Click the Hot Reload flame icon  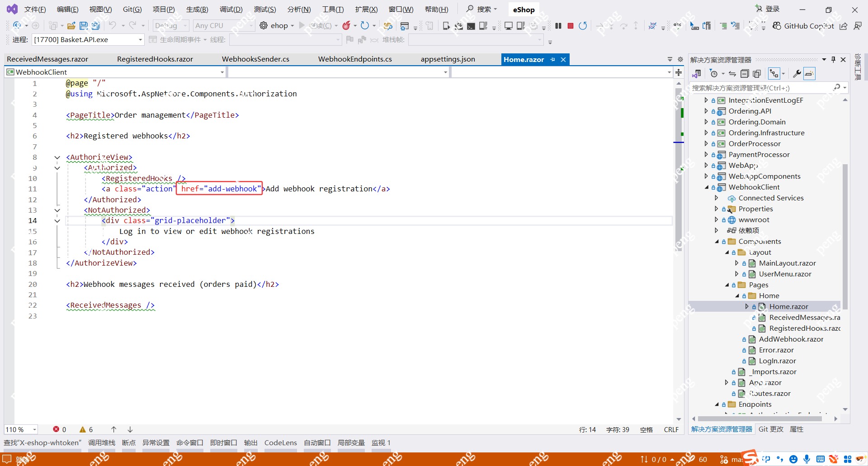tap(346, 26)
